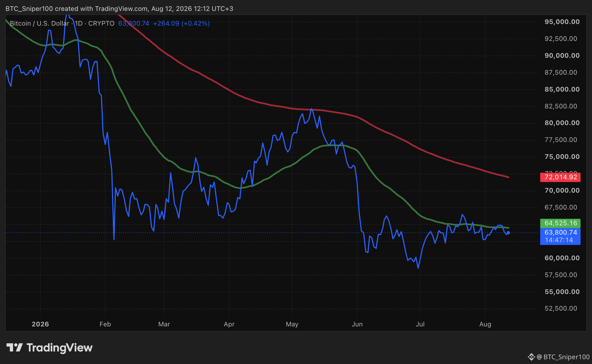The image size is (592, 364).
Task: Click the Mar label on the time axis
Action: 164,324
